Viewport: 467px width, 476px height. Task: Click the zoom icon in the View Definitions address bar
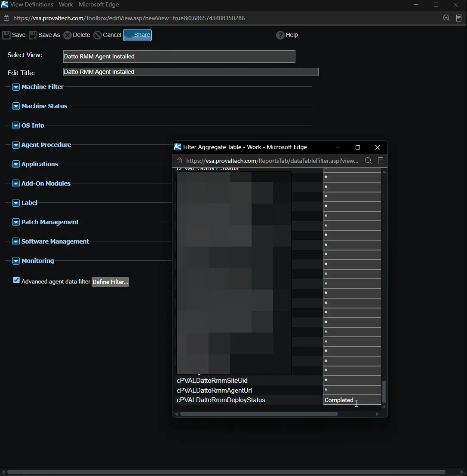[x=446, y=18]
